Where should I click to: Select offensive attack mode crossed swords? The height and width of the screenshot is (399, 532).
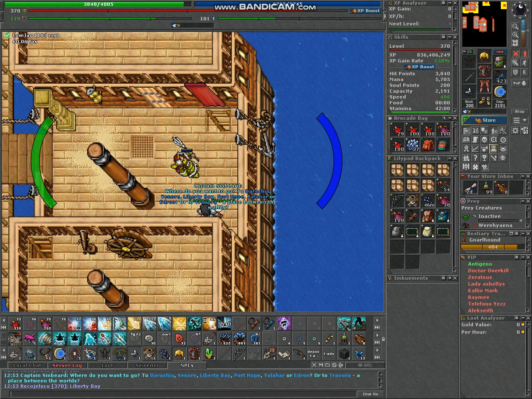[x=516, y=54]
